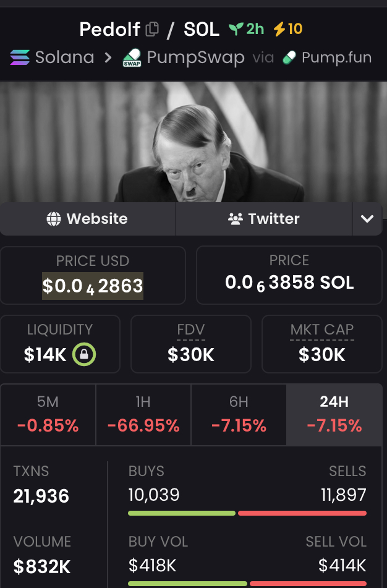Click the red Sell Vol bar
The image size is (387, 588).
[x=308, y=584]
